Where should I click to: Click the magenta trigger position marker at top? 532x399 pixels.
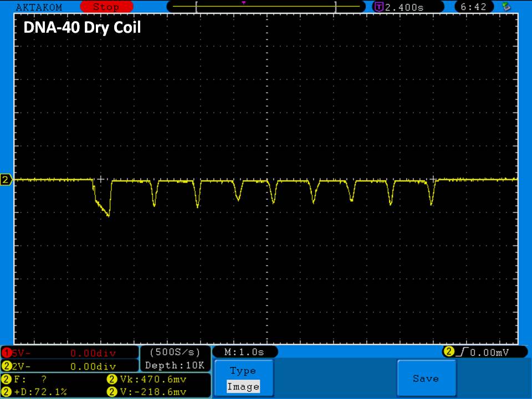click(x=243, y=3)
